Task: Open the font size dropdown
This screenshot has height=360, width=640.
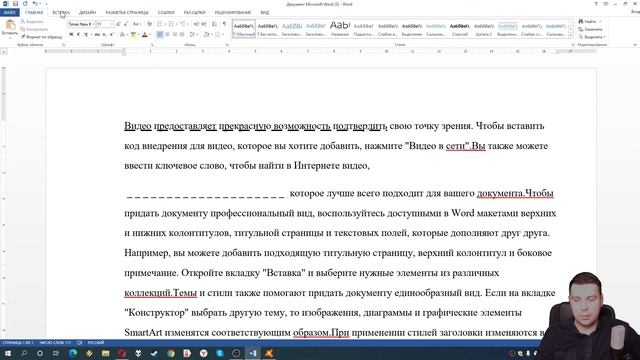Action: (x=111, y=24)
